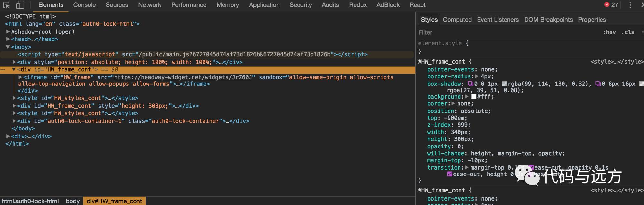This screenshot has width=644, height=205.
Task: Expand the border shorthand property
Action: (x=453, y=104)
